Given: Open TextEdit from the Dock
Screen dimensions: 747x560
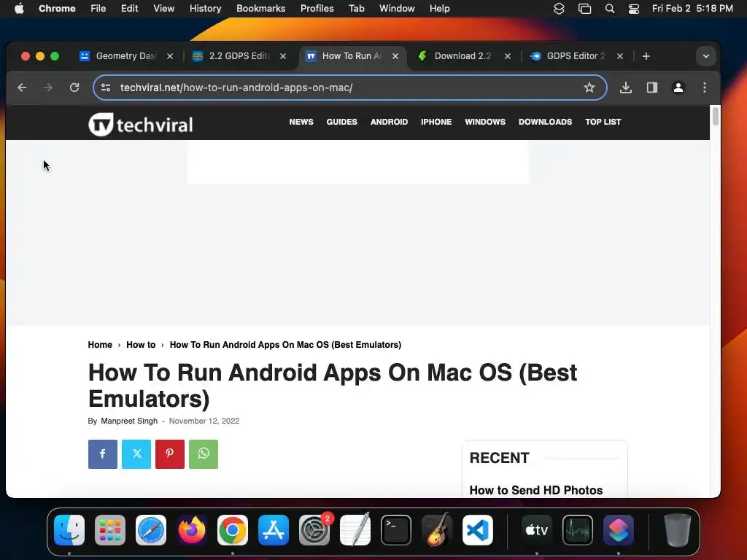Looking at the screenshot, I should (x=355, y=530).
